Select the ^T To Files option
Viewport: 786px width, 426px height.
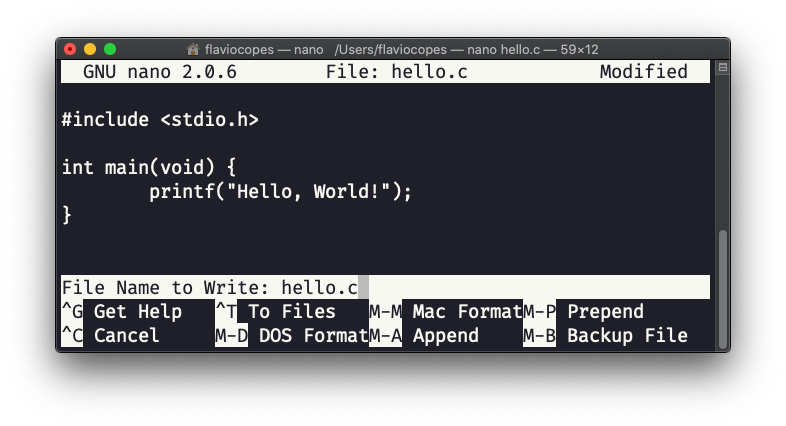click(x=276, y=312)
